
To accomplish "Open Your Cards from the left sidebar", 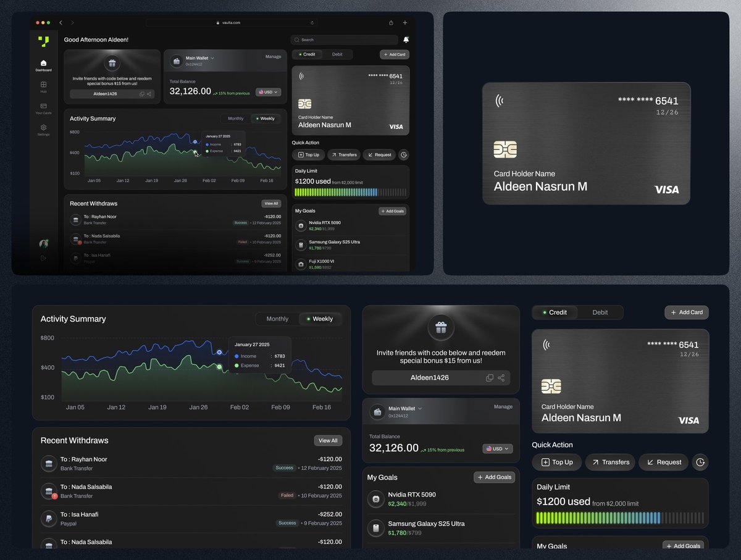I will point(43,107).
